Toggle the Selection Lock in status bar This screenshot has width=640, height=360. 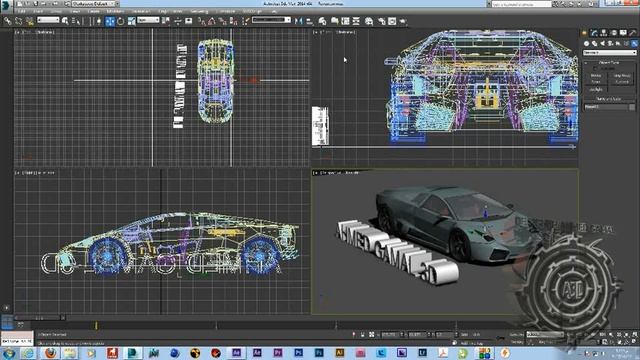[362, 334]
